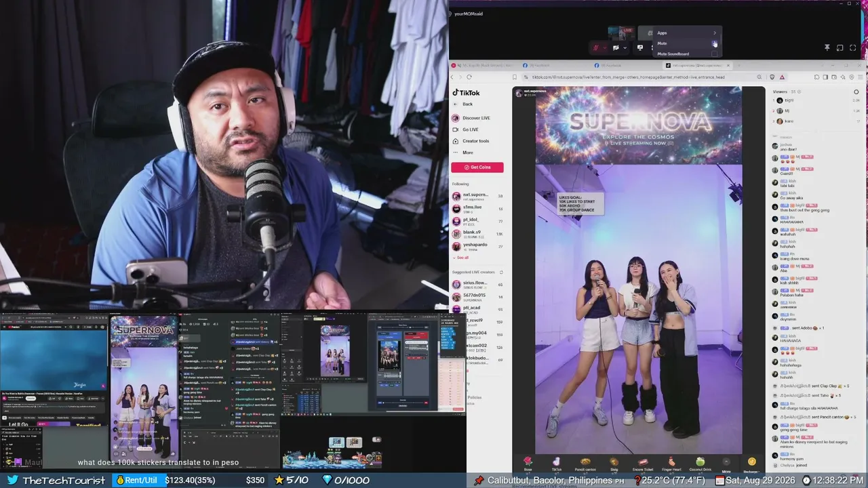The height and width of the screenshot is (488, 868).
Task: Send the Pancit canton gift
Action: [585, 464]
